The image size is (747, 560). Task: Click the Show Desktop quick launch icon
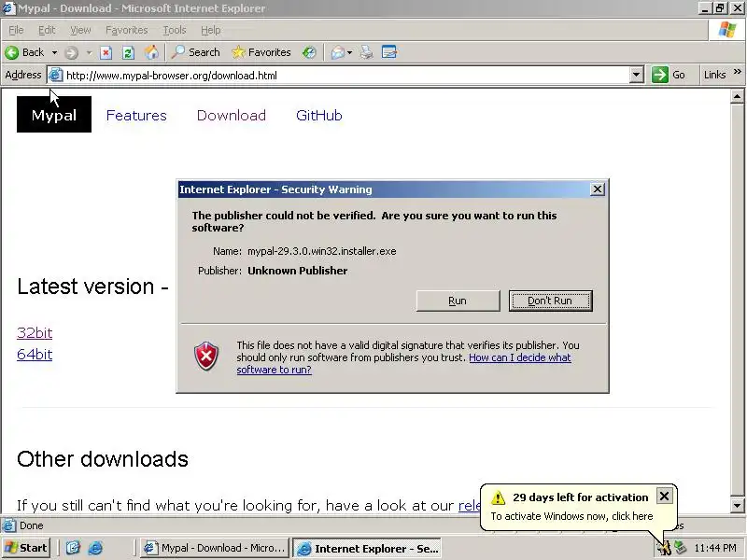(x=73, y=548)
